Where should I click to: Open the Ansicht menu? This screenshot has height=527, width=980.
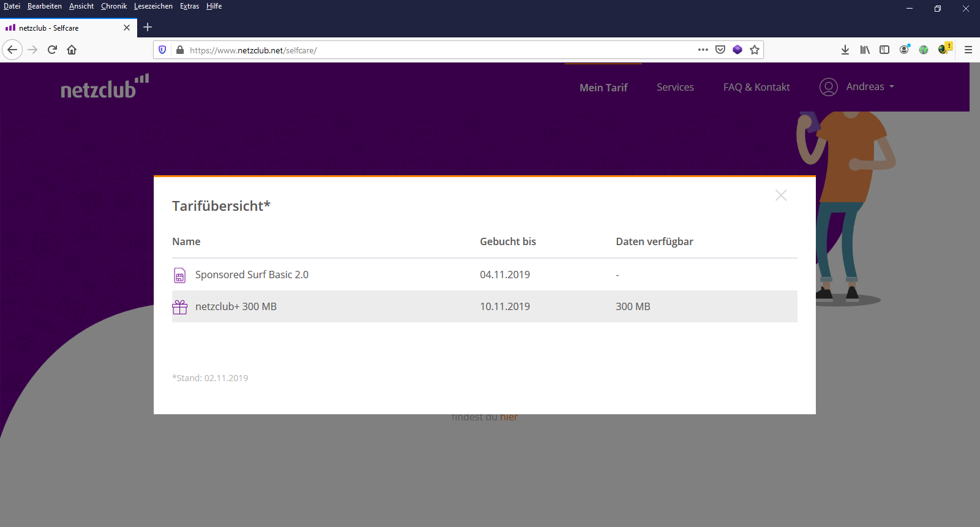81,6
